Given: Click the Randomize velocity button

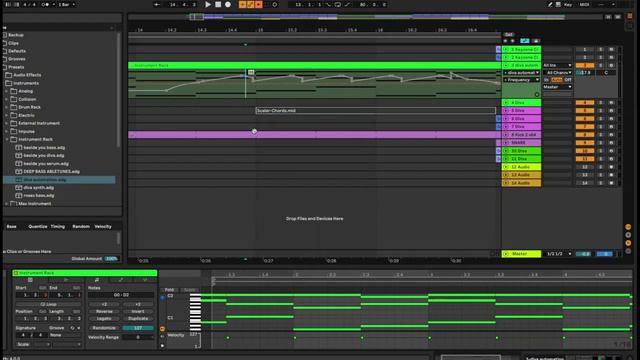Looking at the screenshot, I should pos(104,328).
